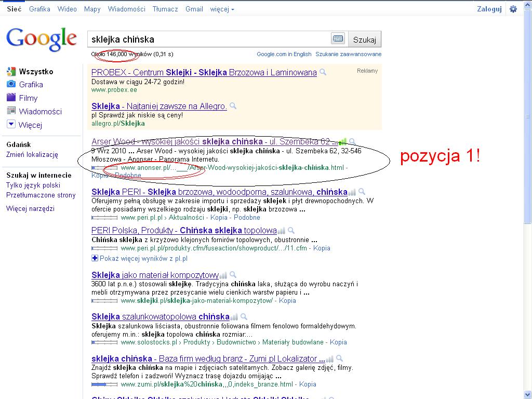Click signal bars icon next to Arser Wood result

pyautogui.click(x=343, y=142)
